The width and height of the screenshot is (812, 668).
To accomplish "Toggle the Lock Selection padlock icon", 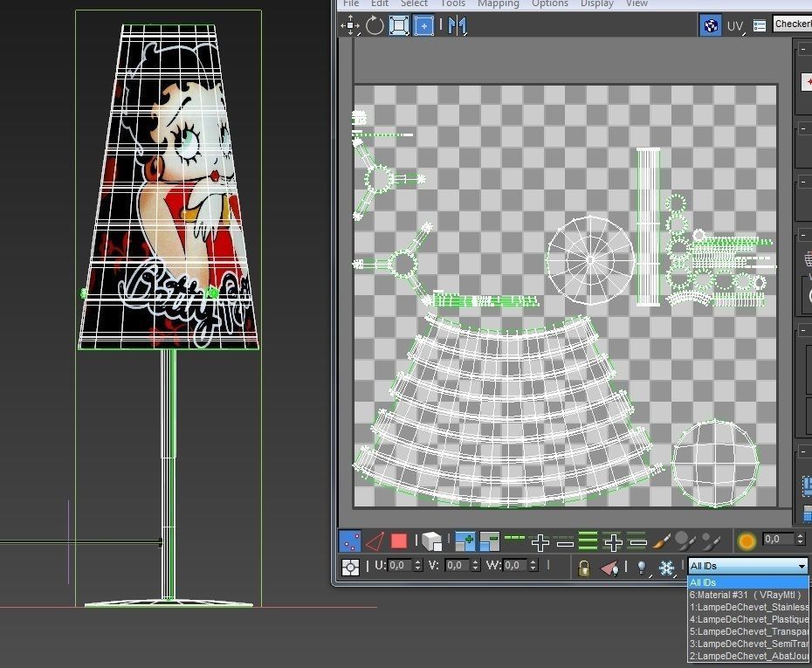I will (x=583, y=568).
